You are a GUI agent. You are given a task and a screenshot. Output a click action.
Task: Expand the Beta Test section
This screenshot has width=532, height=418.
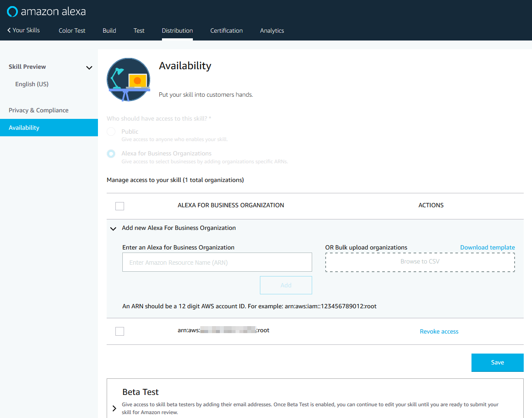(114, 408)
